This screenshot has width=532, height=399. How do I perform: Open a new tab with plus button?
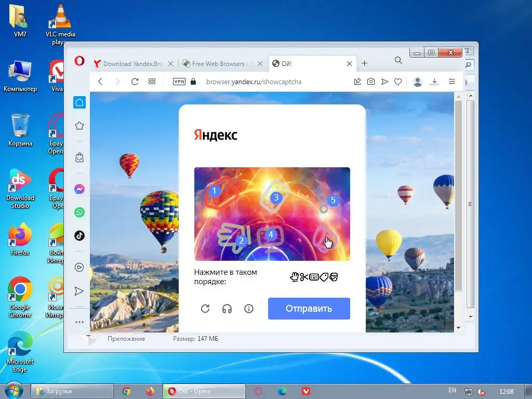(364, 63)
